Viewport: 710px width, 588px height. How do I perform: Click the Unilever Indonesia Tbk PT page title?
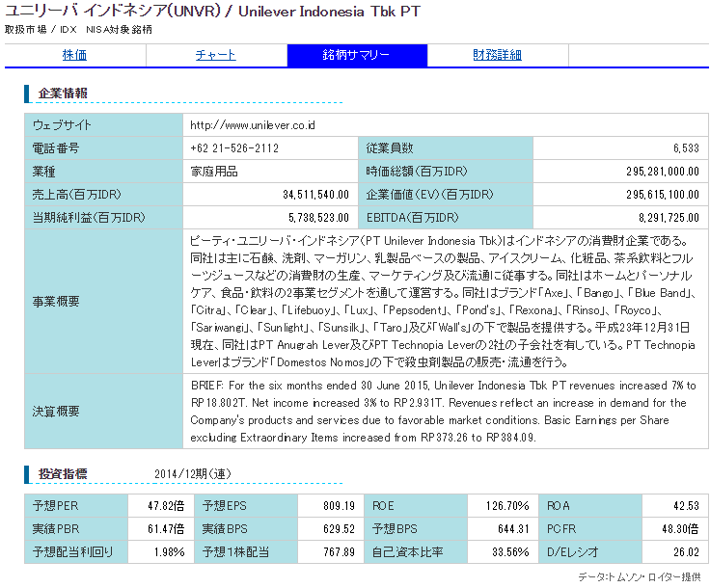tap(212, 12)
